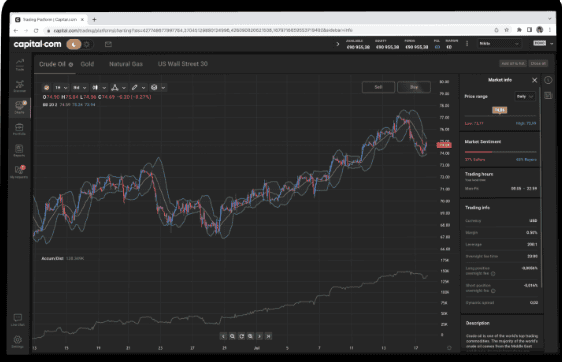Bookmark page with browser star icon

pyautogui.click(x=506, y=30)
